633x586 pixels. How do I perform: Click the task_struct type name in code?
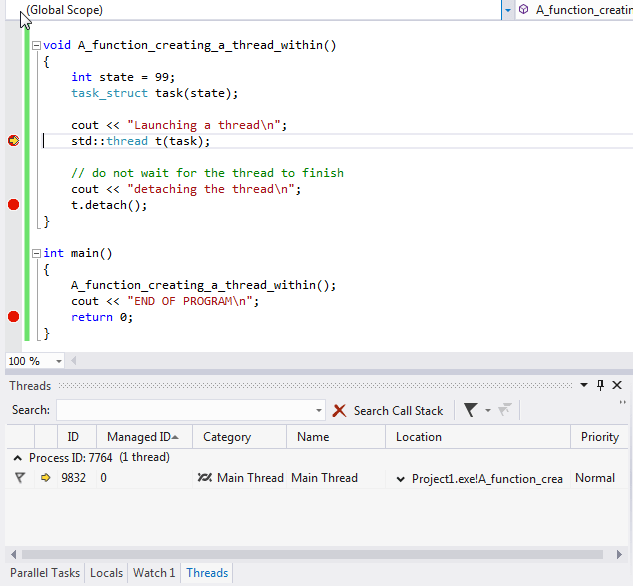(109, 93)
